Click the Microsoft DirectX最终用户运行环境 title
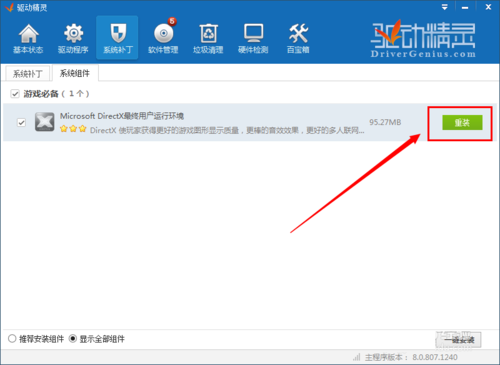Image resolution: width=500 pixels, height=365 pixels. tap(122, 116)
